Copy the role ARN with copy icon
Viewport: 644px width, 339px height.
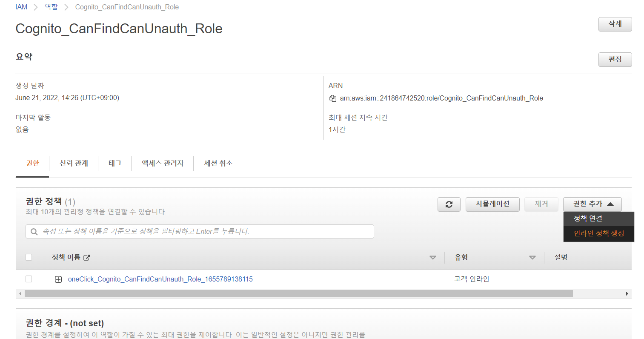(333, 98)
